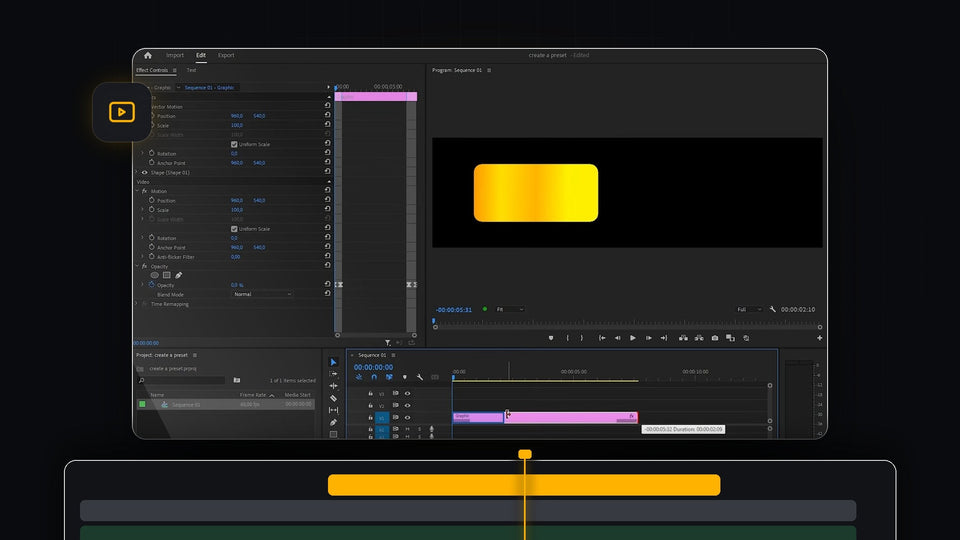Open the Blend Mode Normal dropdown
960x540 pixels.
click(262, 294)
